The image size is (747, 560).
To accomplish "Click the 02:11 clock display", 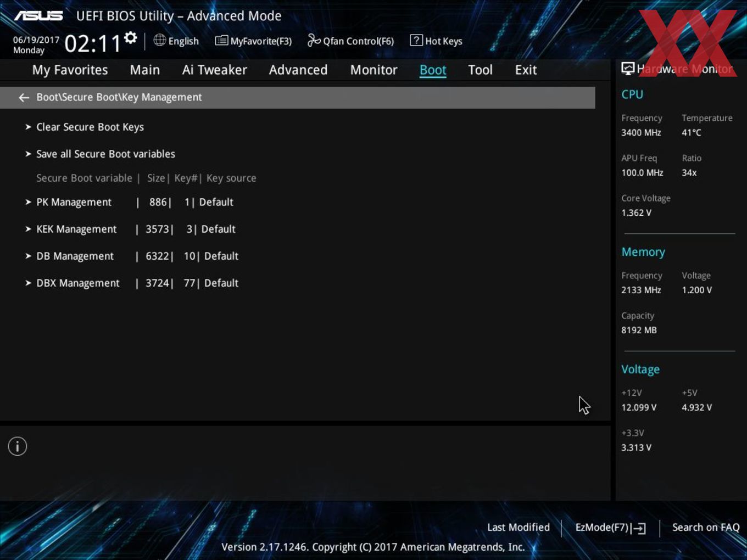I will pyautogui.click(x=92, y=43).
